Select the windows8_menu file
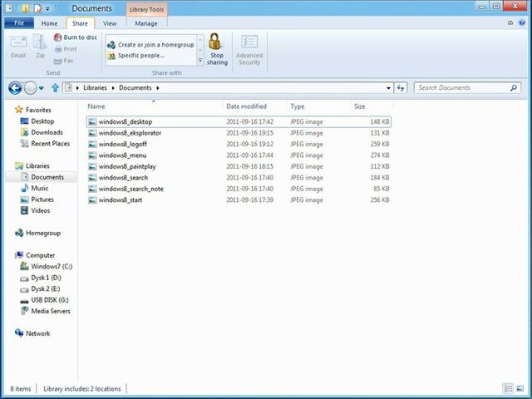The height and width of the screenshot is (399, 532). pos(239,155)
